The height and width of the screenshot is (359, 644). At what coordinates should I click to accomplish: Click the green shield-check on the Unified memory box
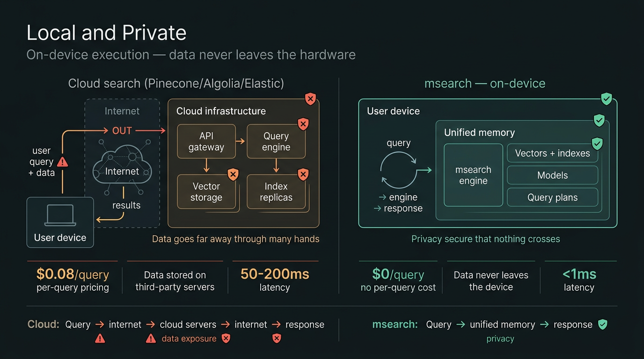pos(599,120)
